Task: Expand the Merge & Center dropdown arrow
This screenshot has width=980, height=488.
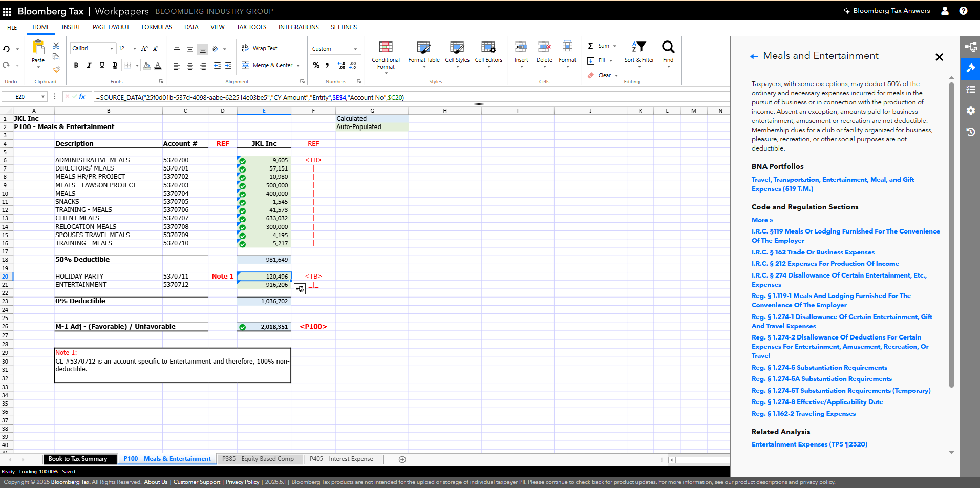Action: pyautogui.click(x=298, y=66)
